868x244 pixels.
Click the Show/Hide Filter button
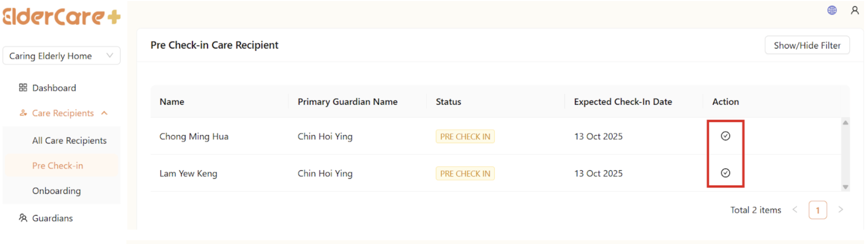coord(807,45)
